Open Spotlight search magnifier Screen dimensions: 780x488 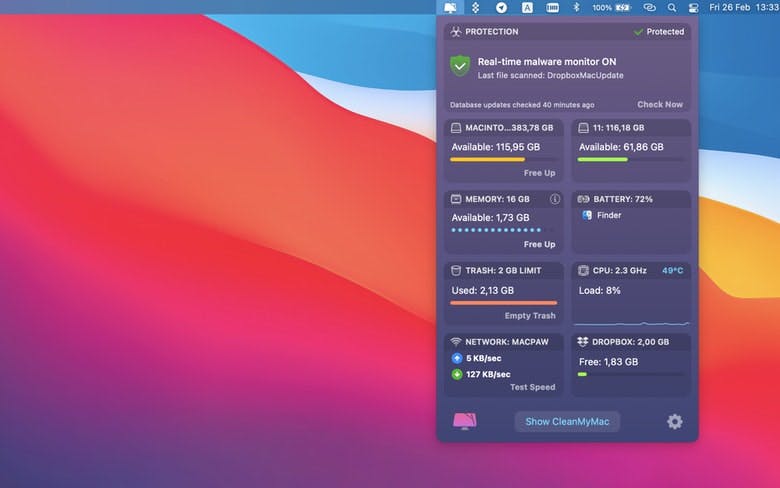(672, 7)
